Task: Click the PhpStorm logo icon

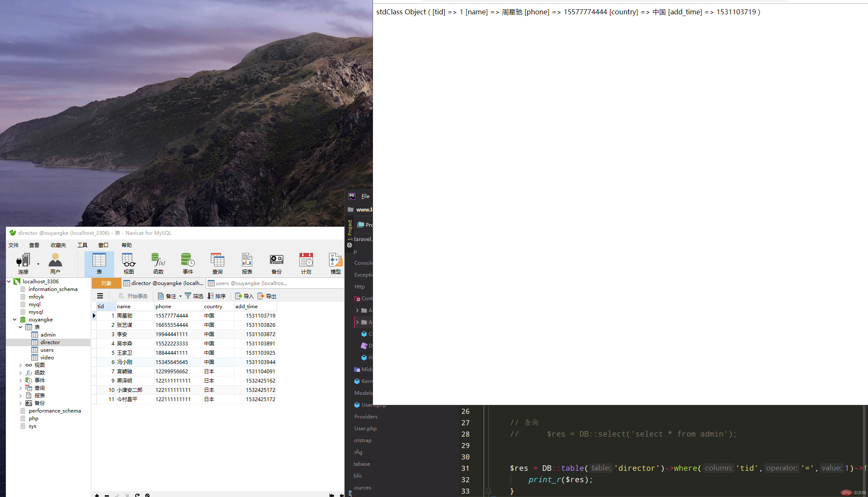Action: (x=352, y=196)
